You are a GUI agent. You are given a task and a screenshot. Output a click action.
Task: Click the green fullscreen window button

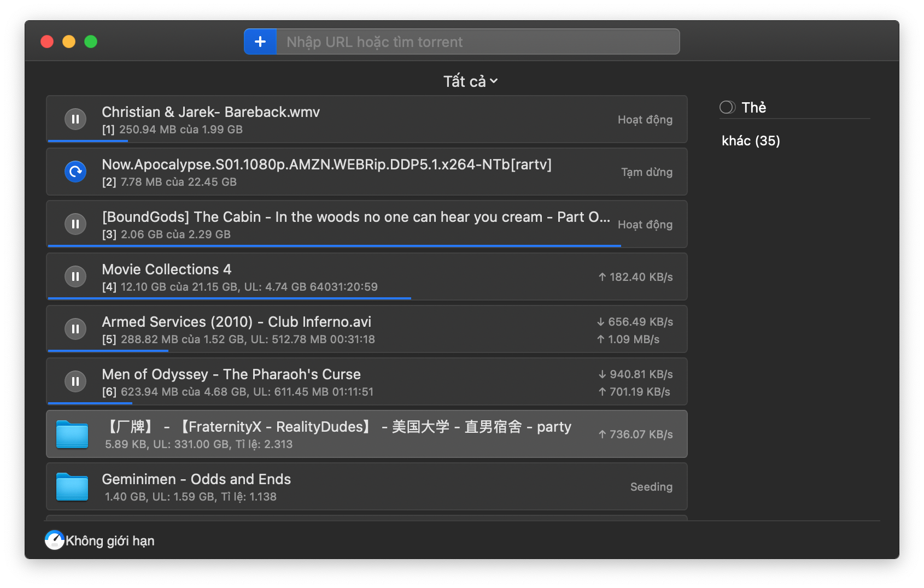pos(91,42)
